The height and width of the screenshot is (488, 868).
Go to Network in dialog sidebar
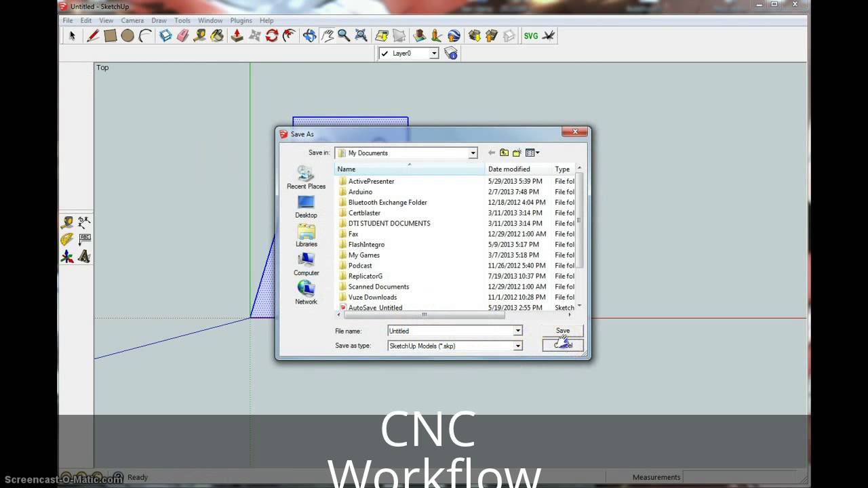click(x=306, y=293)
